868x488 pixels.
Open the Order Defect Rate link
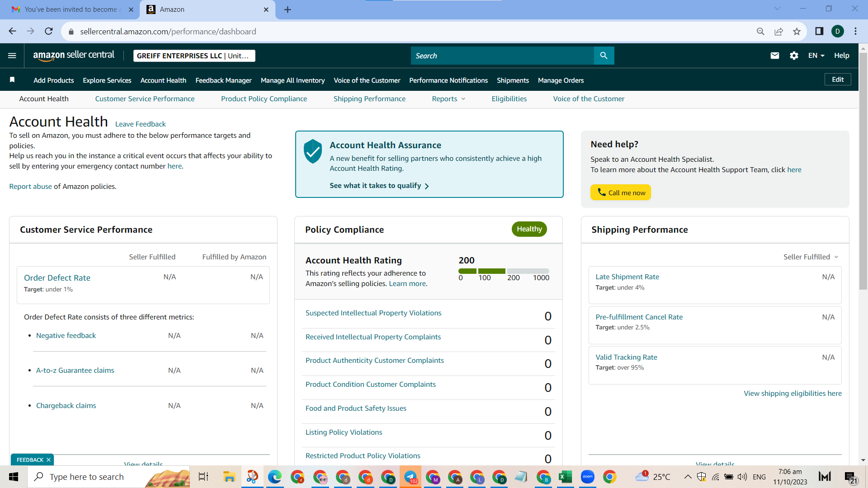57,278
